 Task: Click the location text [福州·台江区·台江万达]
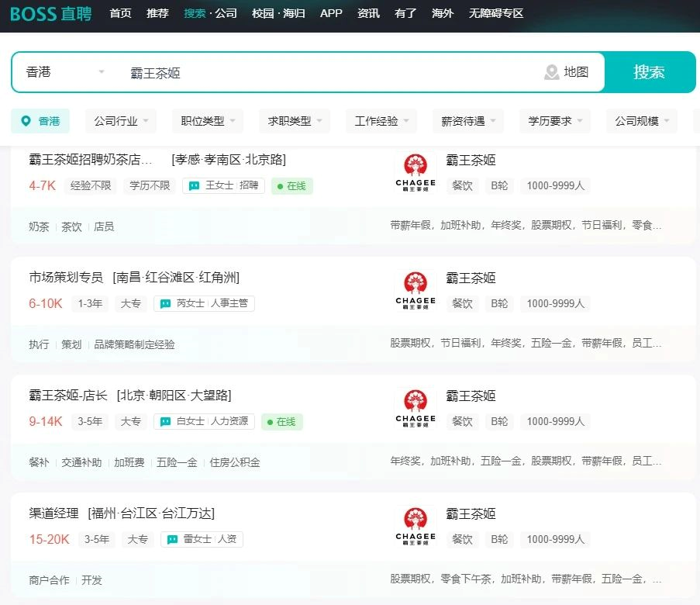(x=151, y=513)
